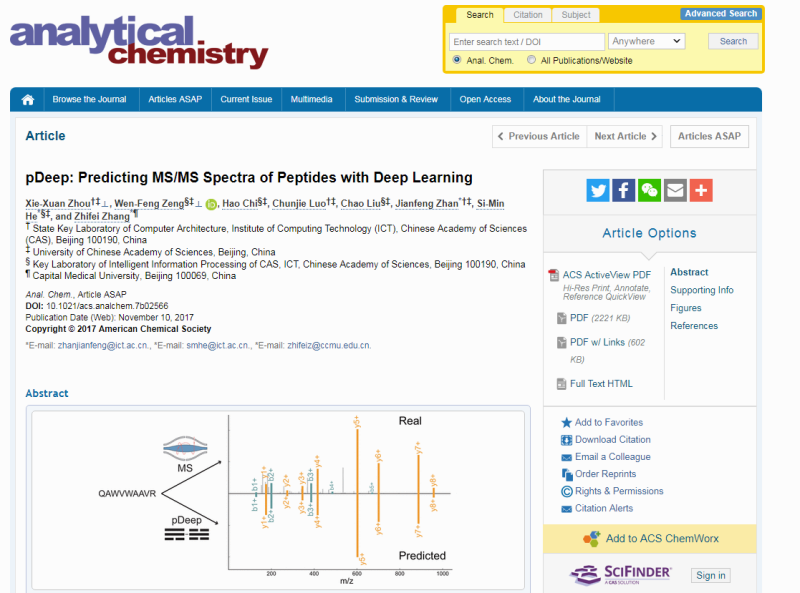Click the Analytical Chemistry journal logo
Image resolution: width=800 pixels, height=593 pixels.
(139, 42)
